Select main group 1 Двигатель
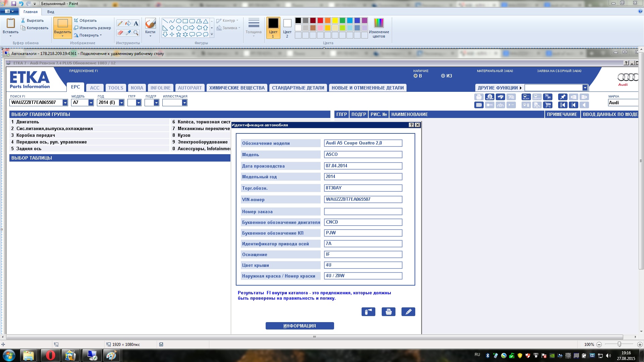This screenshot has width=644, height=362. [28, 122]
